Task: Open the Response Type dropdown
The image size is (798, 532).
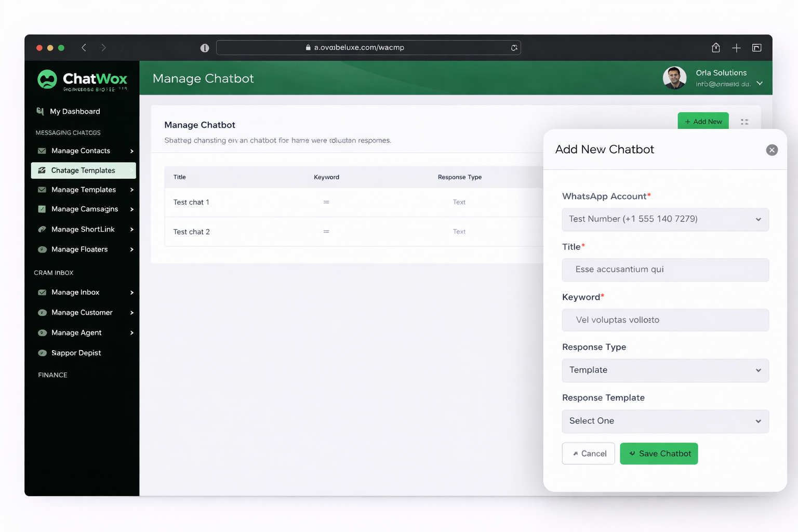Action: click(x=665, y=370)
